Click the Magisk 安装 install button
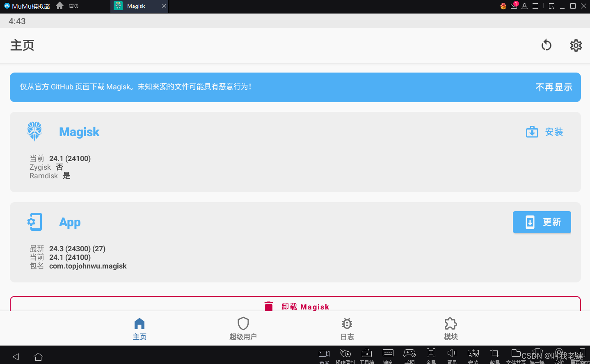The width and height of the screenshot is (590, 364). pyautogui.click(x=544, y=132)
